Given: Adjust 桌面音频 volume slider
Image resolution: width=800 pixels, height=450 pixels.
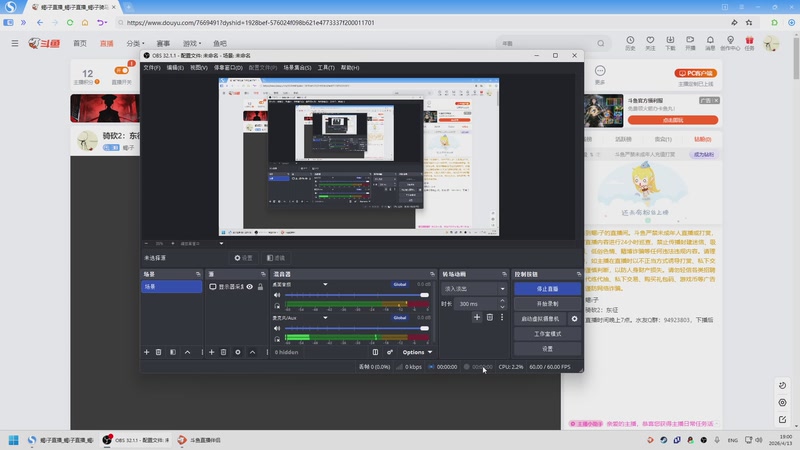Looking at the screenshot, I should [x=357, y=295].
